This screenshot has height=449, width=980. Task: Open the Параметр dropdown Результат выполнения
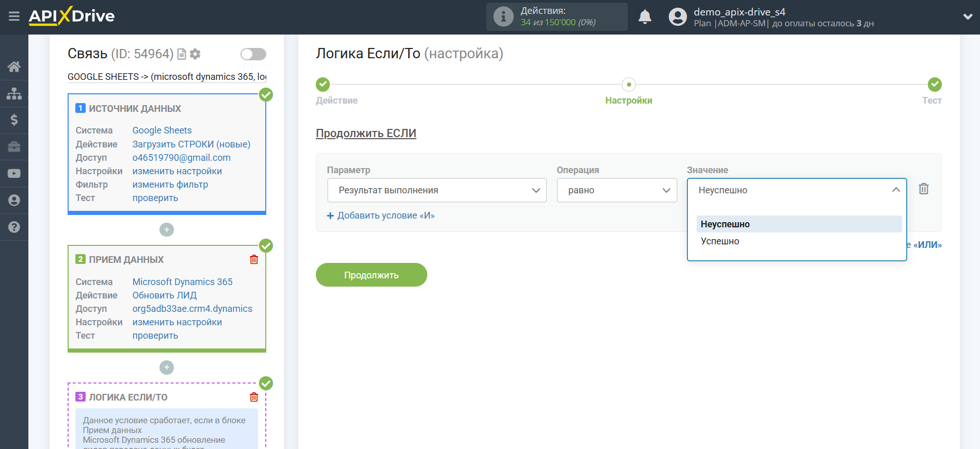point(437,190)
